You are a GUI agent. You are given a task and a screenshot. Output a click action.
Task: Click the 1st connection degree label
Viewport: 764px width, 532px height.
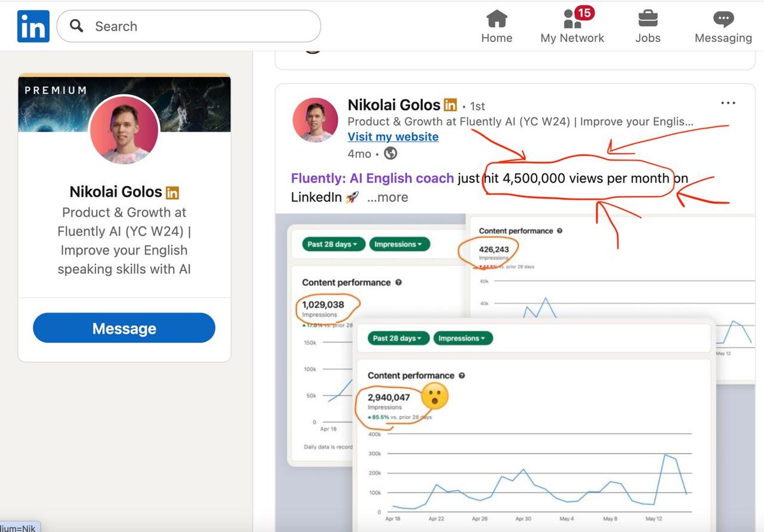pos(477,106)
